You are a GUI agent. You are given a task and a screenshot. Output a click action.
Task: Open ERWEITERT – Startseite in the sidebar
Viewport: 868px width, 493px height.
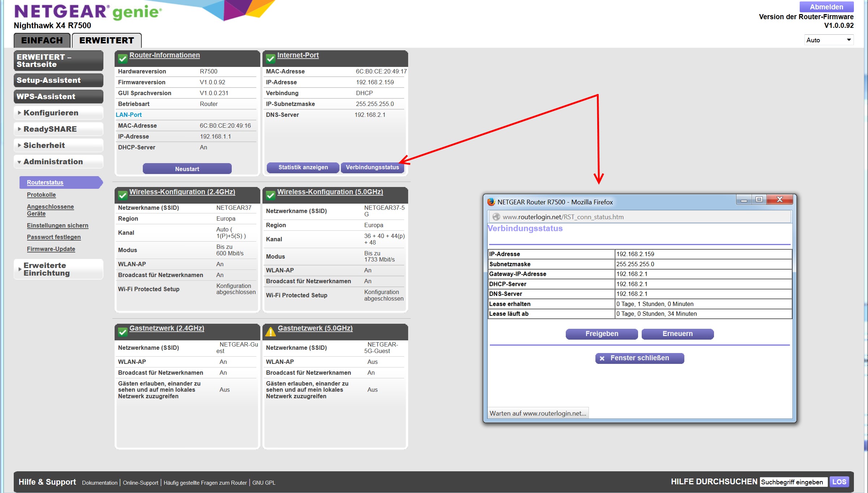[x=59, y=61]
